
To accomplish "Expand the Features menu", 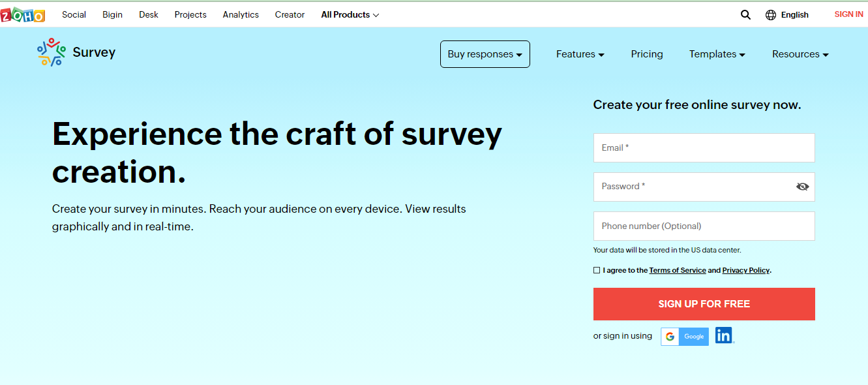I will tap(580, 54).
